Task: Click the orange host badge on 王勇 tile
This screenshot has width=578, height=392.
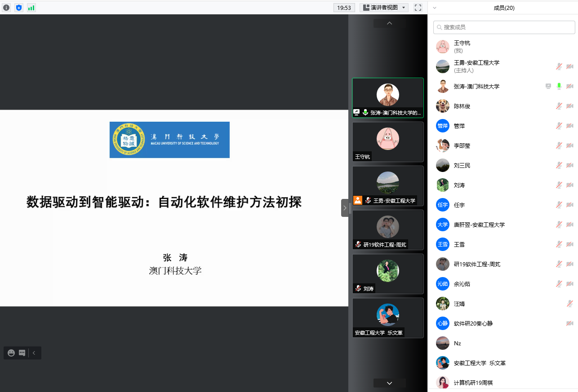Action: pyautogui.click(x=358, y=200)
